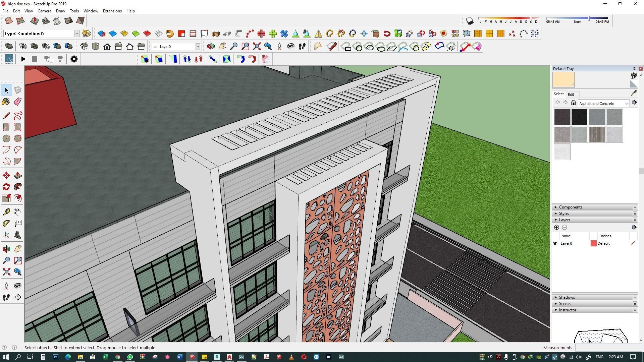
Task: Click the Measurements input box
Action: pyautogui.click(x=609, y=348)
